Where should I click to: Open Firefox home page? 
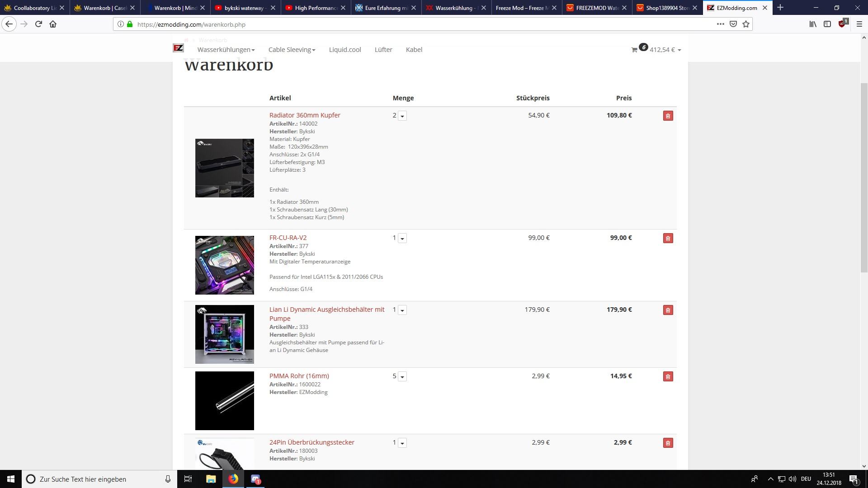53,24
